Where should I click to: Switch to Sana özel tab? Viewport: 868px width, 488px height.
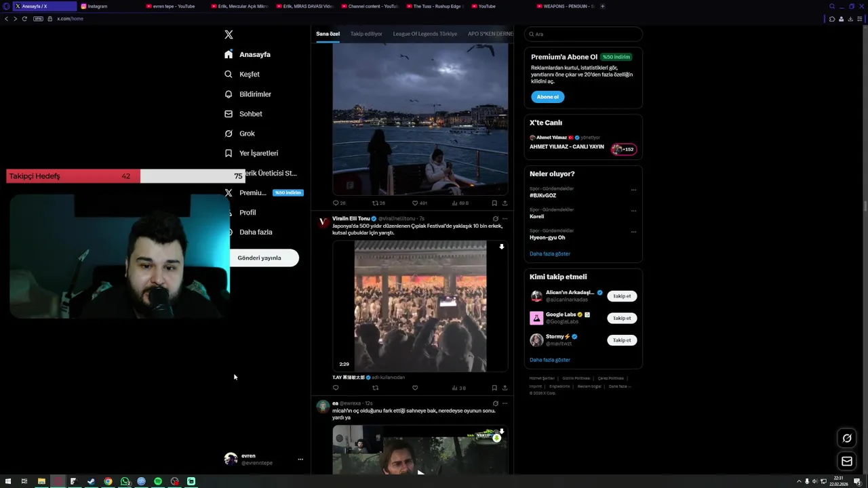pos(328,34)
